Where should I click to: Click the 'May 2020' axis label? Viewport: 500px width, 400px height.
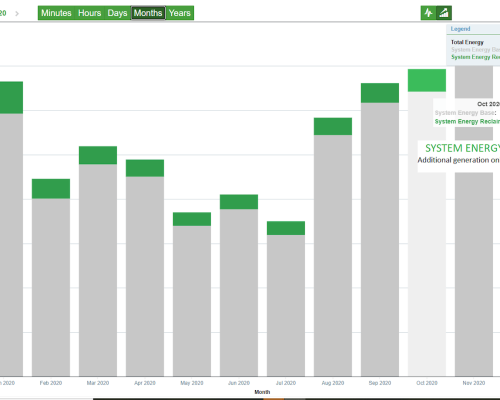pos(192,383)
